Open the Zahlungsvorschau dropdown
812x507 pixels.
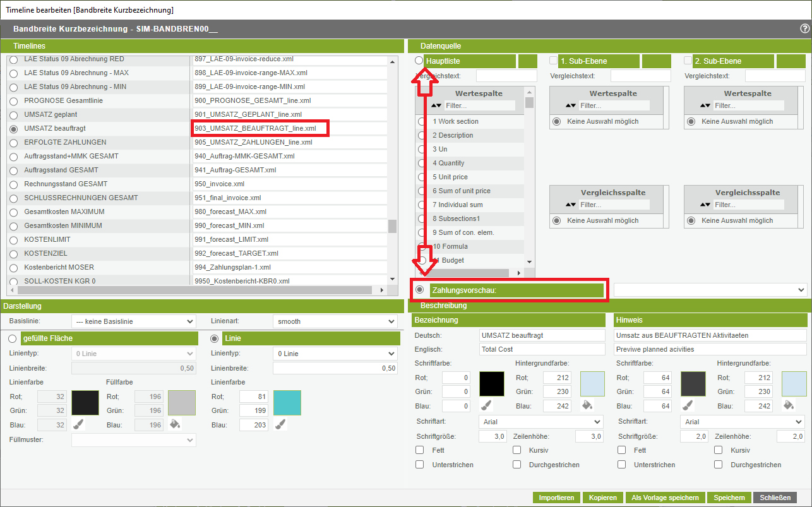pos(710,290)
